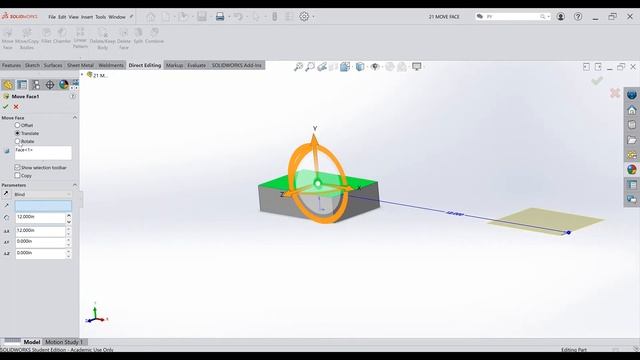Switch to the Features tab
Viewport: 640px width, 360px height.
(11, 65)
